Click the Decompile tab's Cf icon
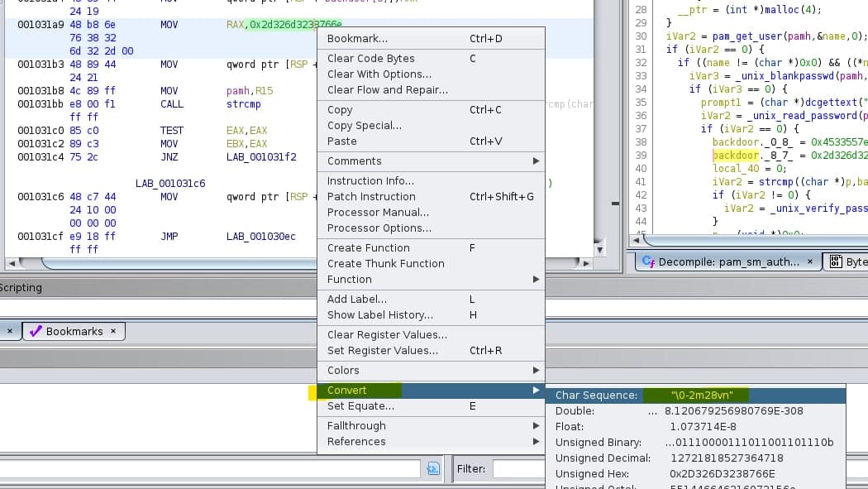The width and height of the screenshot is (868, 489). (x=648, y=261)
